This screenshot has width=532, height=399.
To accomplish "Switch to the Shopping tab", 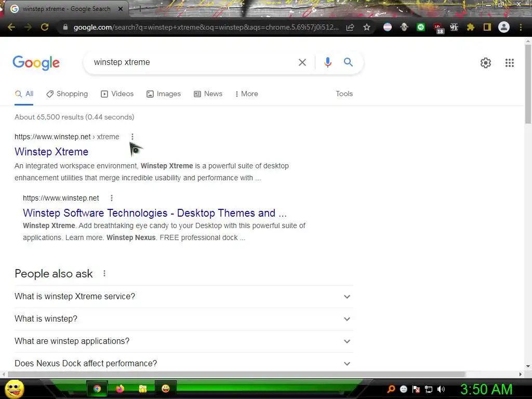I will pyautogui.click(x=67, y=94).
